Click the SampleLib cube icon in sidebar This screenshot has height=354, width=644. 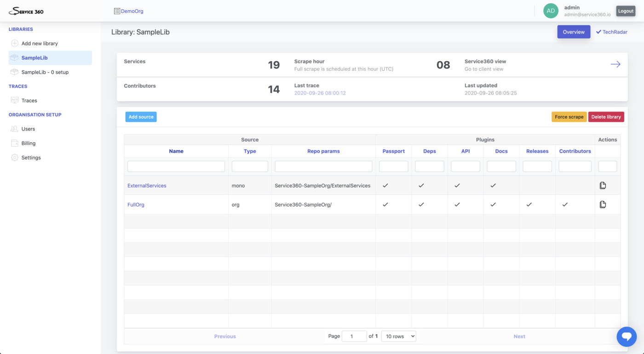click(15, 57)
